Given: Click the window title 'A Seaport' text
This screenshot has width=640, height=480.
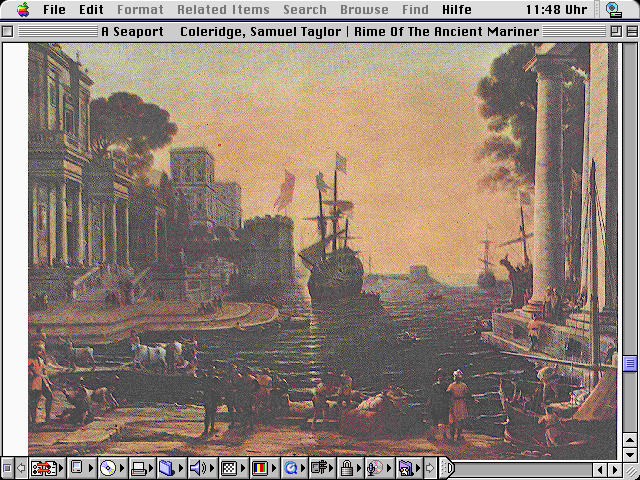Looking at the screenshot, I should pos(132,31).
